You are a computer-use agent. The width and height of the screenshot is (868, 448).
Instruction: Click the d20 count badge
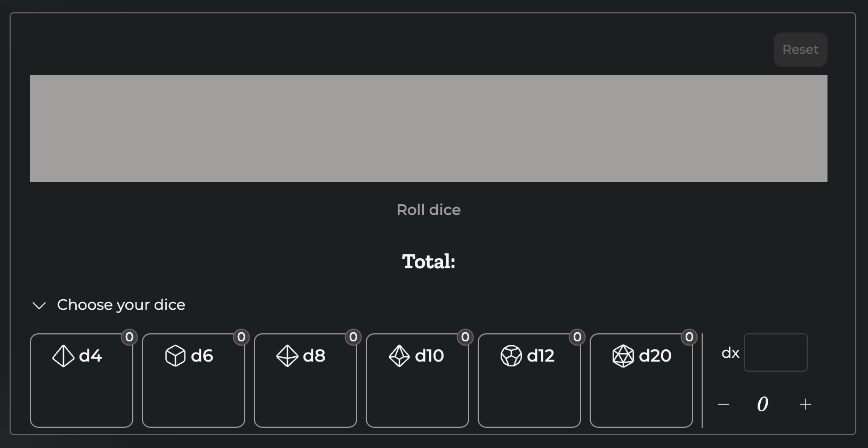689,337
